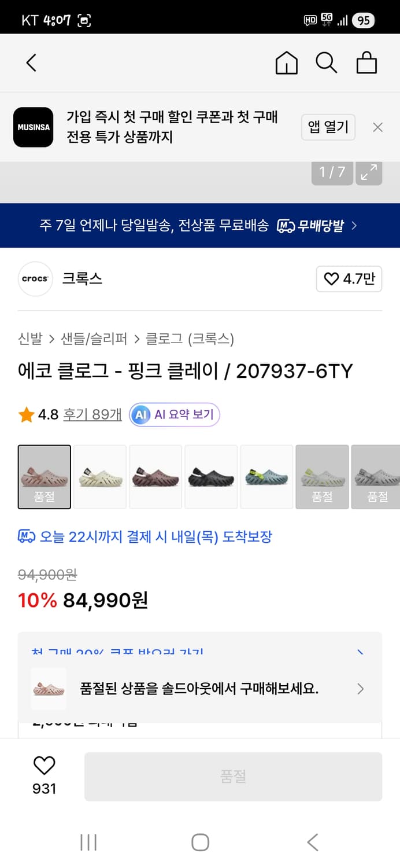
Task: Tap the fullscreen expand icon on the image
Action: point(369,173)
